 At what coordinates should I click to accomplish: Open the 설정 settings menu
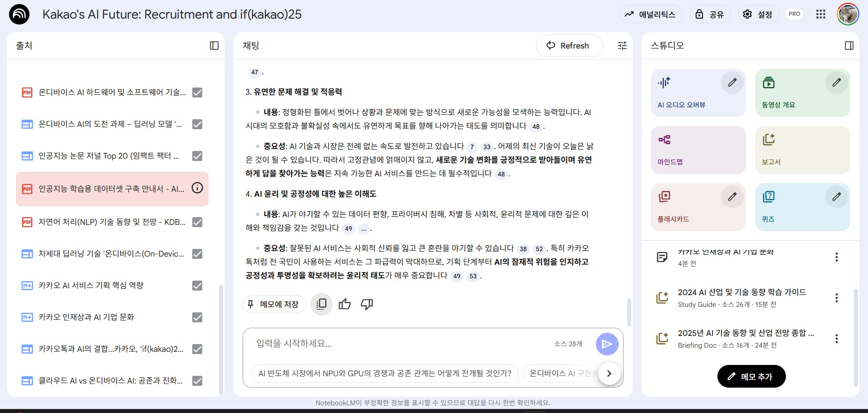point(758,14)
